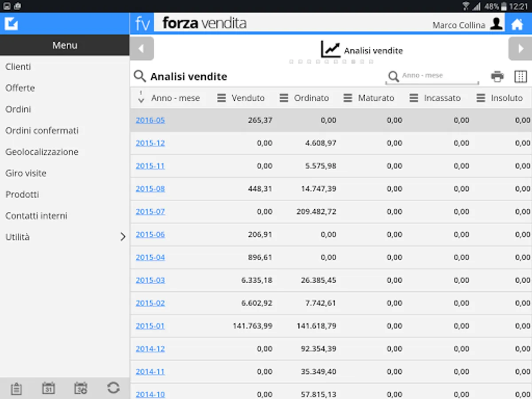532x399 pixels.
Task: Click the search icon in the Anno - mese field
Action: tap(393, 77)
